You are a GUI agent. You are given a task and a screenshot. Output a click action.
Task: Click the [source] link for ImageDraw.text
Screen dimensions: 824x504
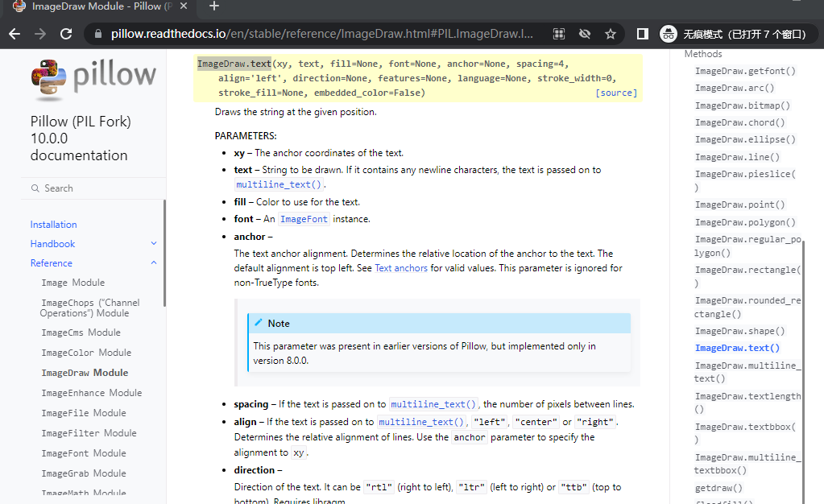pyautogui.click(x=616, y=93)
